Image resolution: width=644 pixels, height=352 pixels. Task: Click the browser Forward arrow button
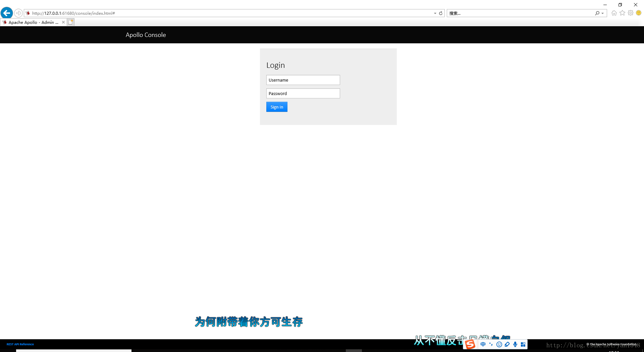click(x=18, y=13)
